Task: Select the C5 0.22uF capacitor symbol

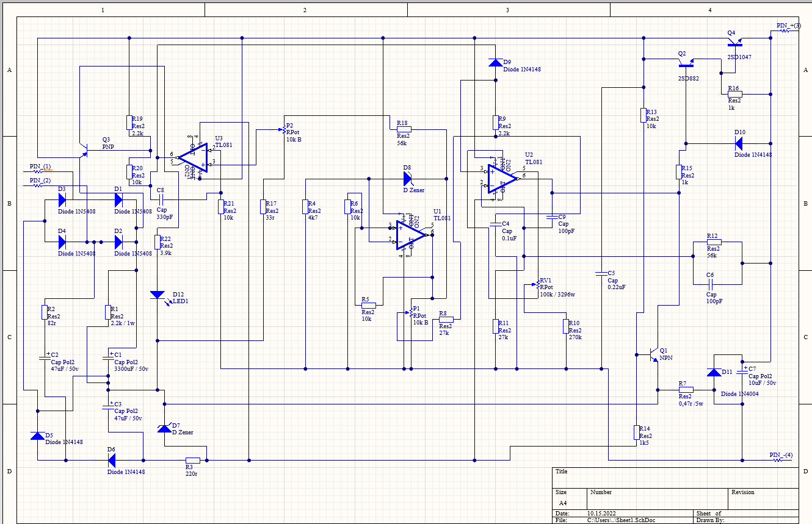Action: [x=601, y=273]
